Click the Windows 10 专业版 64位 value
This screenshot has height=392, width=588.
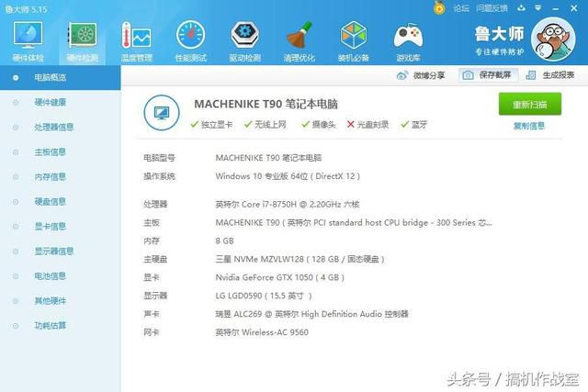[288, 176]
